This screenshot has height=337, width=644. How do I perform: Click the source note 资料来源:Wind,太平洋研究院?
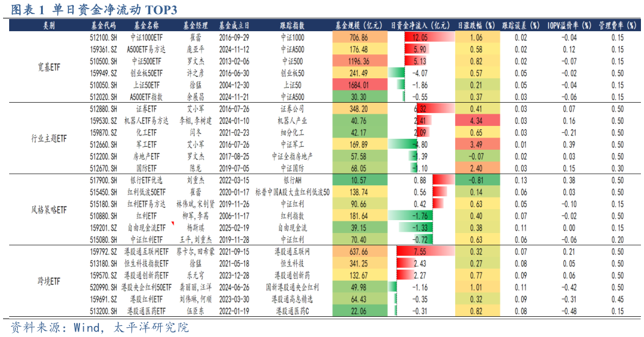100,328
